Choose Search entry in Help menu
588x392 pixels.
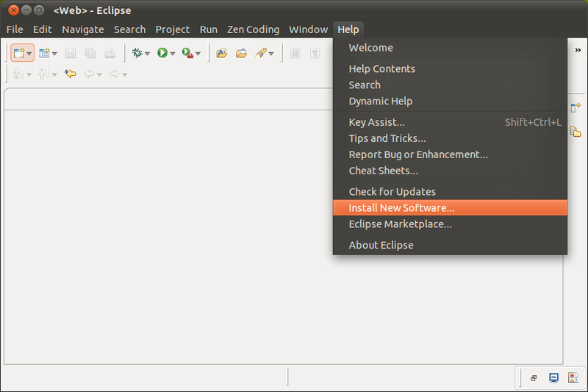pos(450,85)
